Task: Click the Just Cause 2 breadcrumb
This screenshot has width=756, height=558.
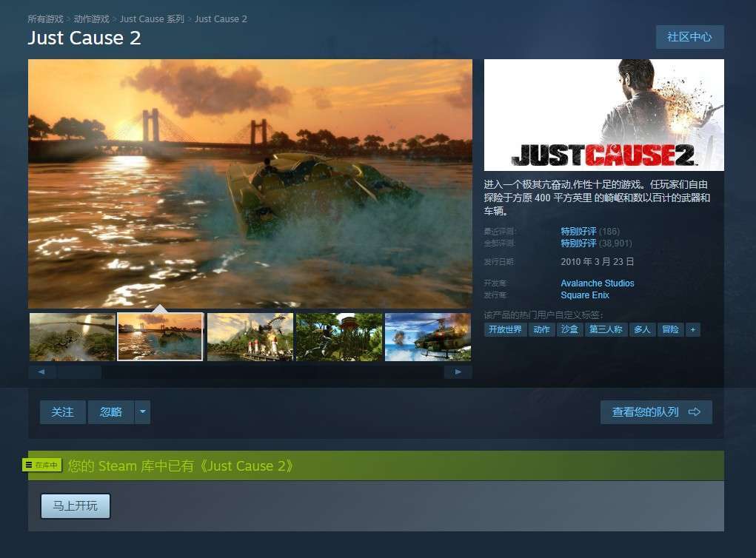Action: [221, 19]
